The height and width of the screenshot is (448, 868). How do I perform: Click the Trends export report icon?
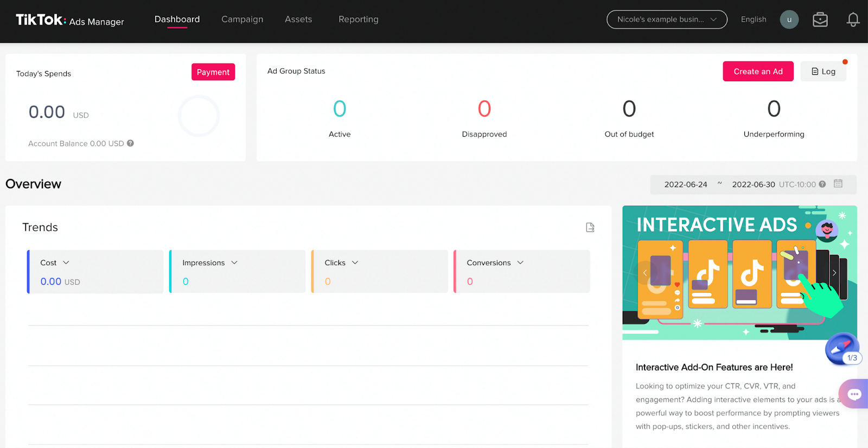(x=590, y=227)
